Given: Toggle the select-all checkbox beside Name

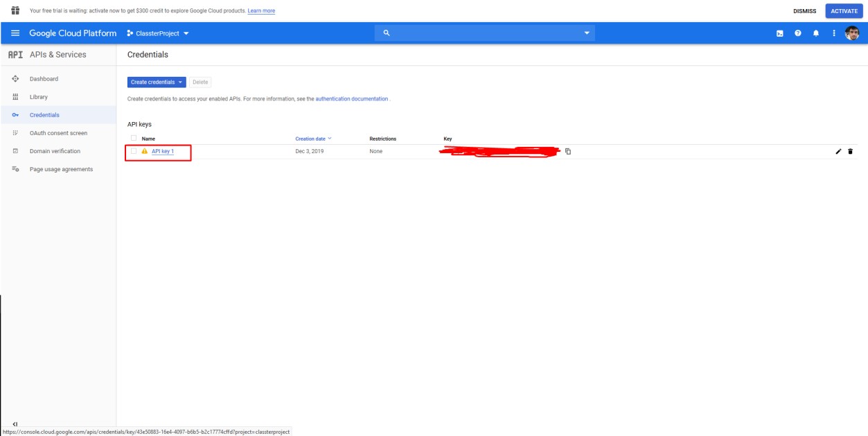Looking at the screenshot, I should pos(134,139).
